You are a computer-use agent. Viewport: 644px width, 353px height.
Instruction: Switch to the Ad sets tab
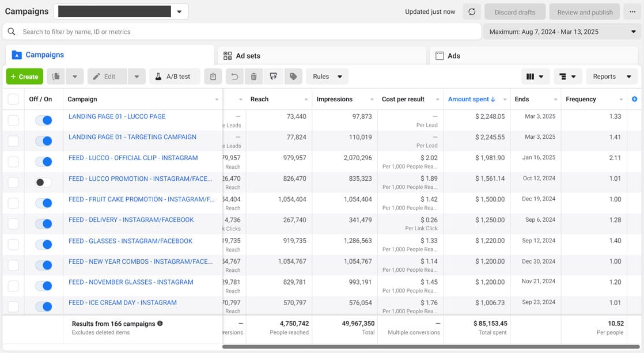click(322, 56)
